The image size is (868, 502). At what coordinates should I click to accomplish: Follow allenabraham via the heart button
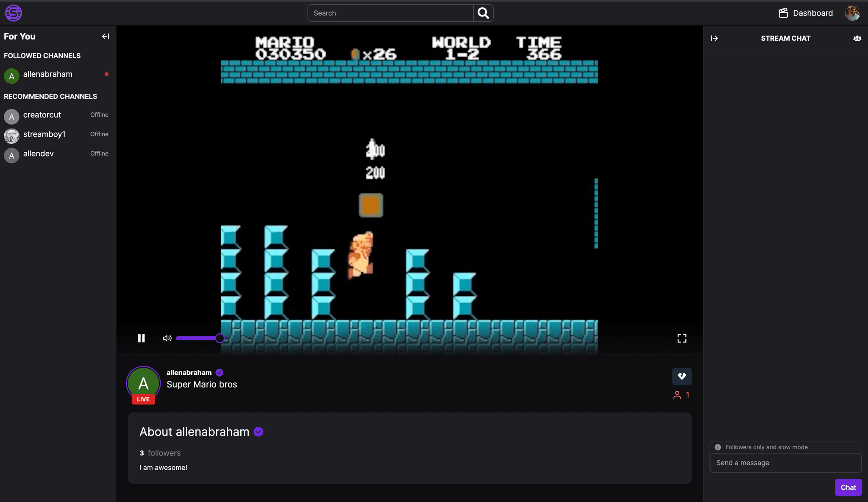pos(682,376)
